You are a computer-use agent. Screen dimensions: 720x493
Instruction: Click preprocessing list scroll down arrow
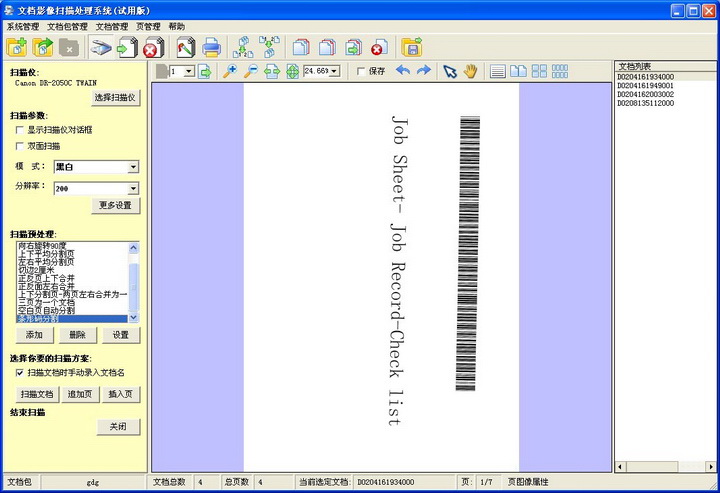[134, 317]
